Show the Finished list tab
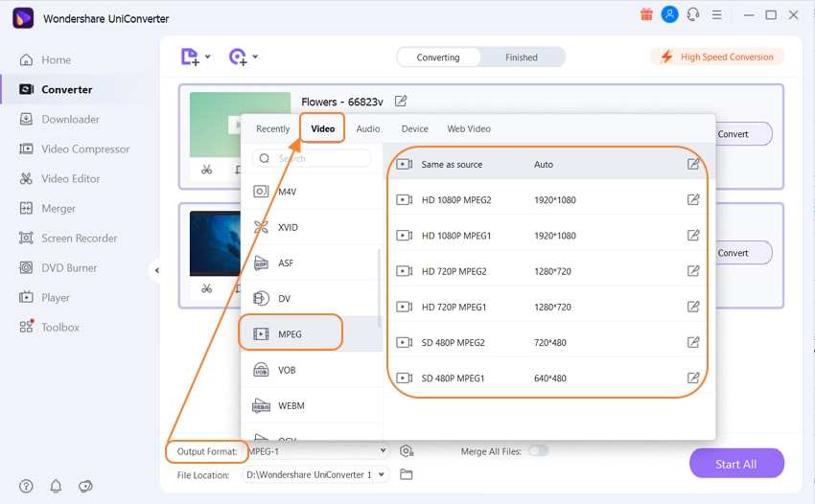Image resolution: width=815 pixels, height=504 pixels. coord(522,57)
